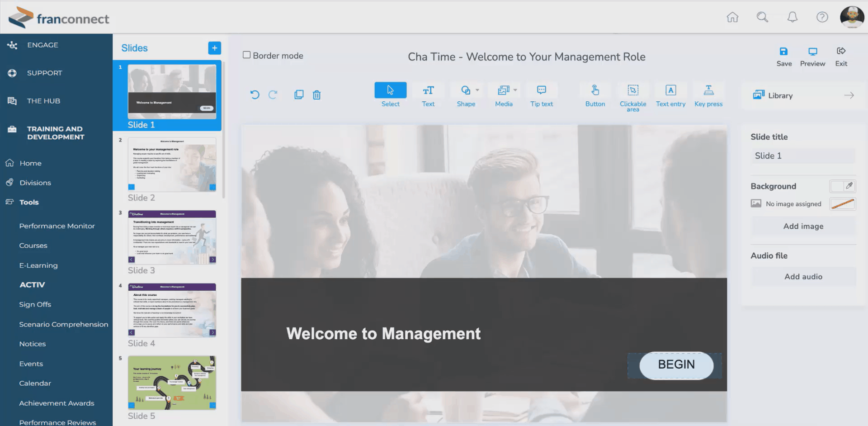This screenshot has width=868, height=426.
Task: Open the search magnifier icon
Action: [762, 17]
